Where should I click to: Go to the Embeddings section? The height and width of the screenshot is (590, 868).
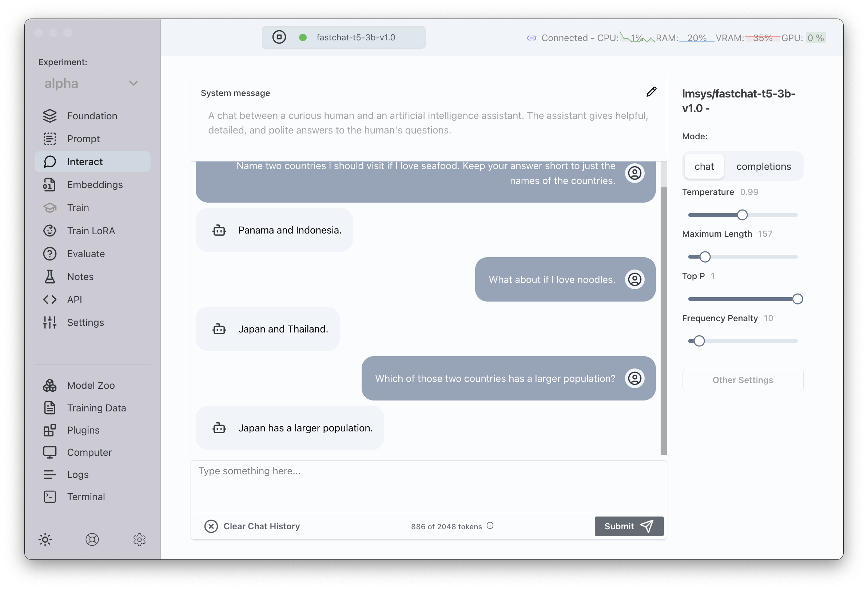click(95, 184)
